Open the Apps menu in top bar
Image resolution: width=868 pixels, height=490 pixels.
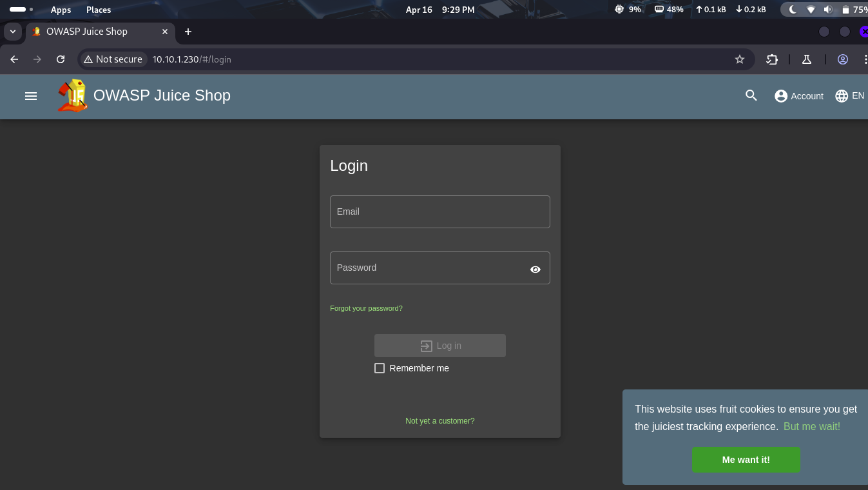click(x=61, y=10)
